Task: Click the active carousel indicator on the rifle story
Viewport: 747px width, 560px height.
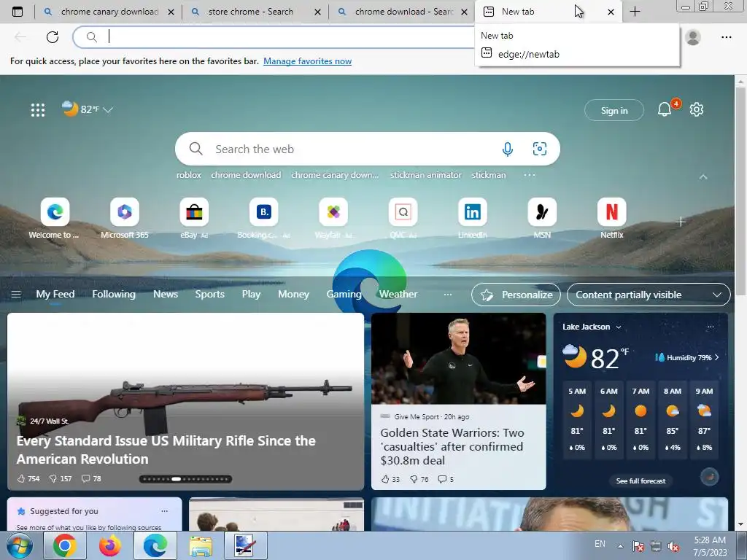Action: click(176, 479)
